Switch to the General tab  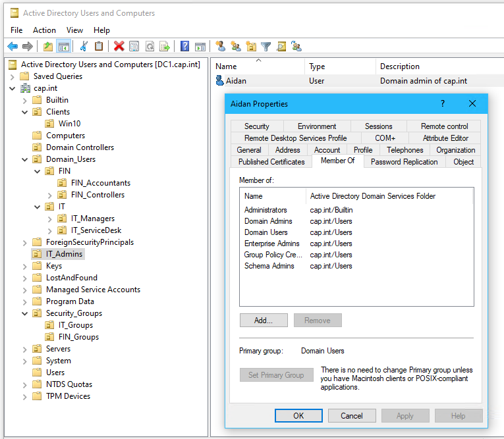(249, 150)
